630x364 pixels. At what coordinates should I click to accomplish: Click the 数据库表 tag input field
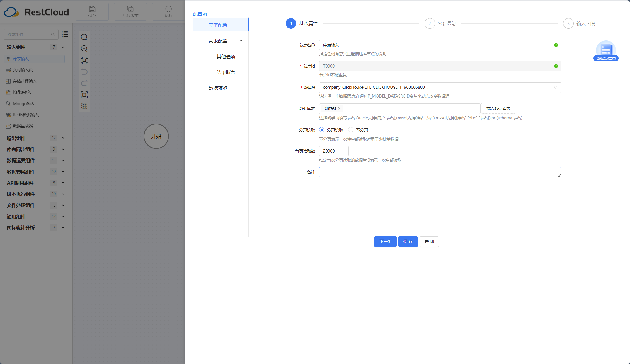(400, 108)
